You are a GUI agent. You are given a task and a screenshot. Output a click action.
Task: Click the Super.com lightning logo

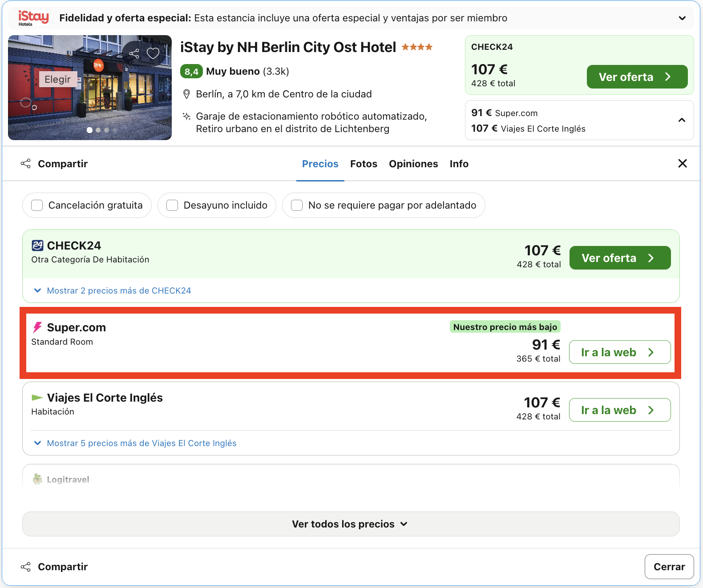pyautogui.click(x=37, y=328)
